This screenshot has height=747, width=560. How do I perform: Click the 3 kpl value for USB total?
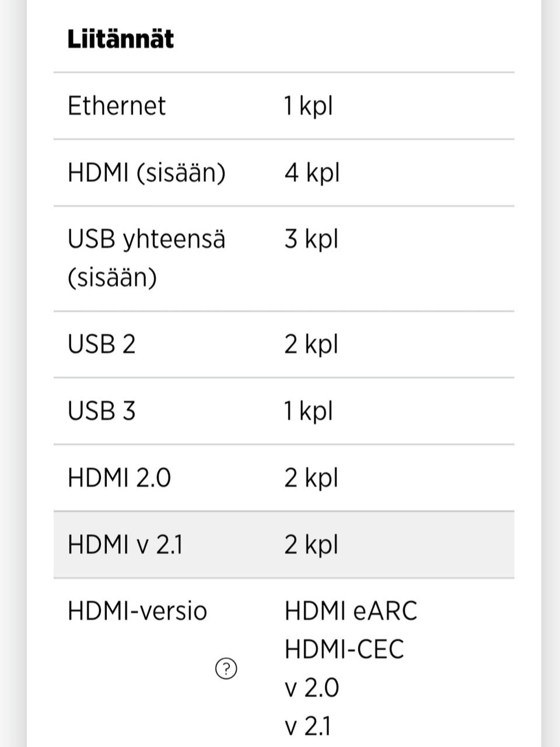[311, 239]
